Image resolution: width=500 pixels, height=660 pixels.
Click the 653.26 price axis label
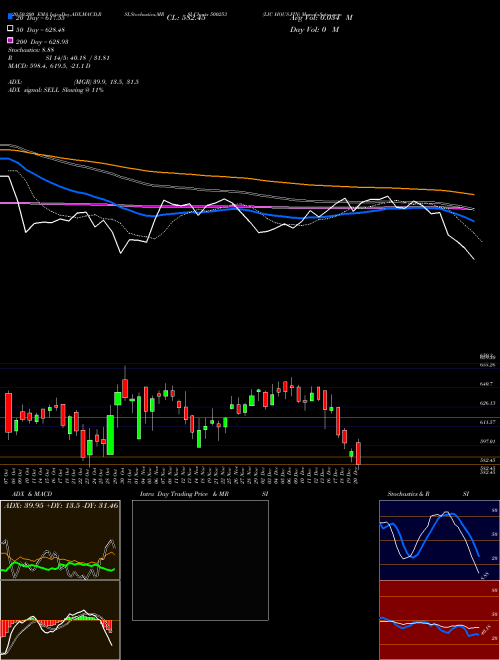pyautogui.click(x=488, y=365)
